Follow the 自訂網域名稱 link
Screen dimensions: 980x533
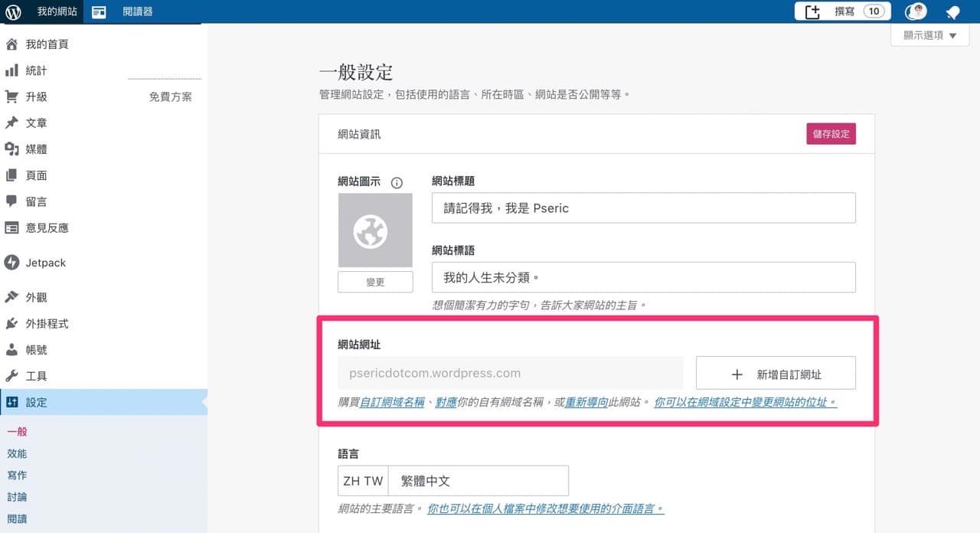pos(392,401)
